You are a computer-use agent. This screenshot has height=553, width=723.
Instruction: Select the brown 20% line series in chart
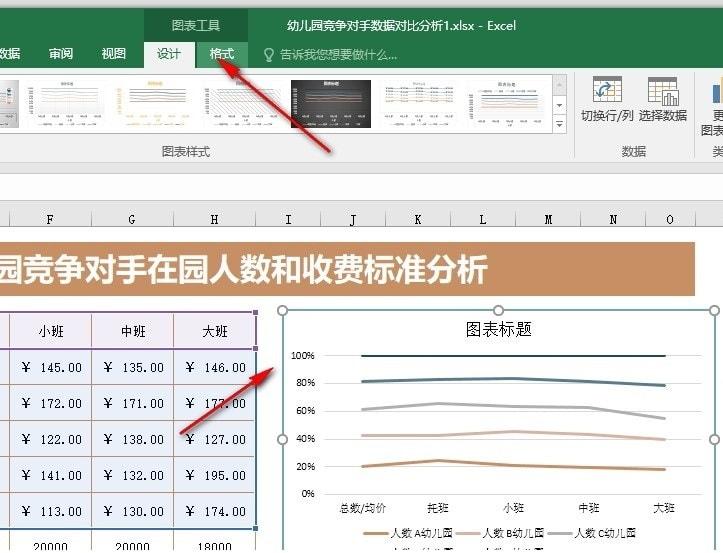[x=513, y=465]
